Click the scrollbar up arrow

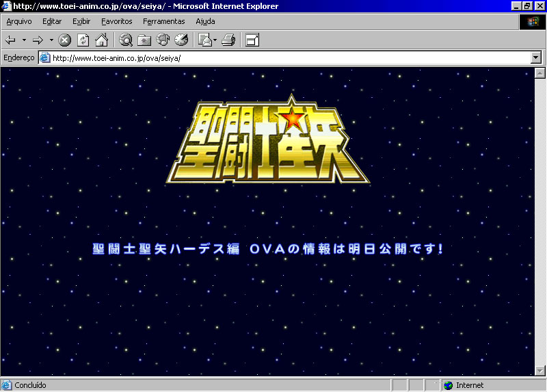pyautogui.click(x=539, y=73)
